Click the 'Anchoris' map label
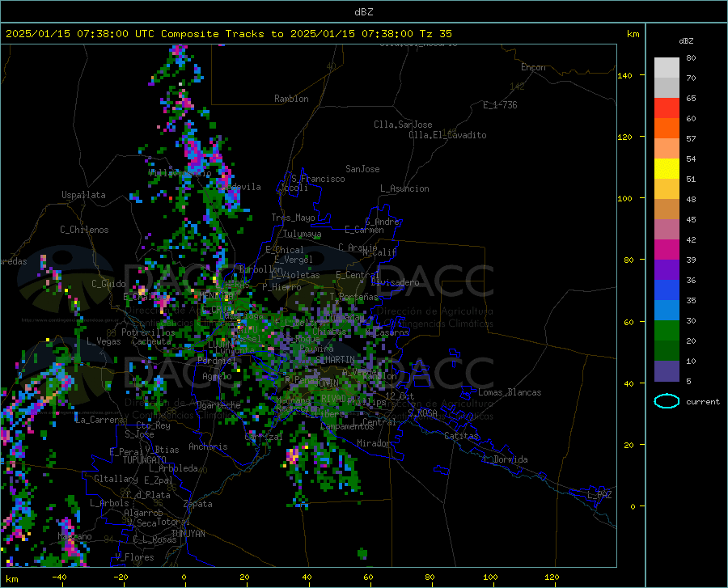The width and height of the screenshot is (728, 588). click(x=208, y=446)
